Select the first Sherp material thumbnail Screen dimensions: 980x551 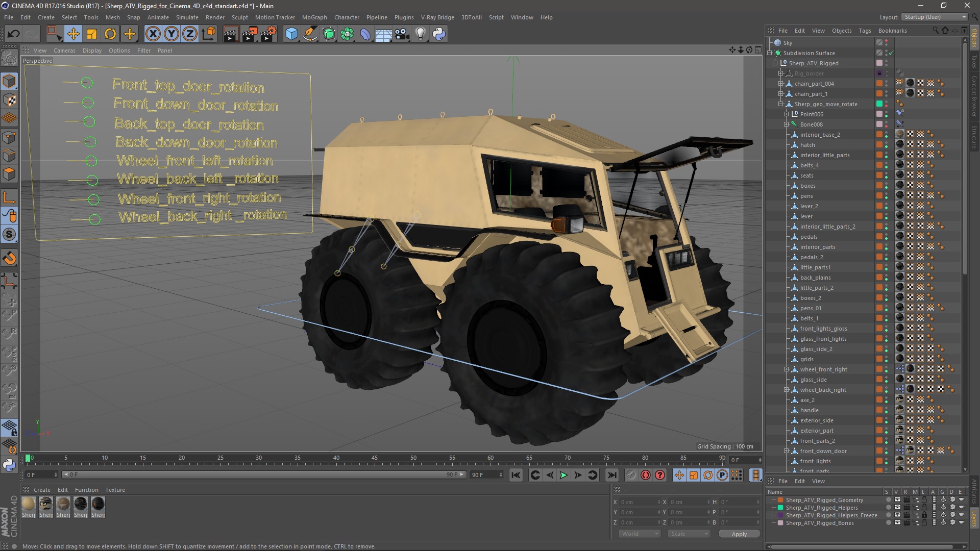point(29,504)
